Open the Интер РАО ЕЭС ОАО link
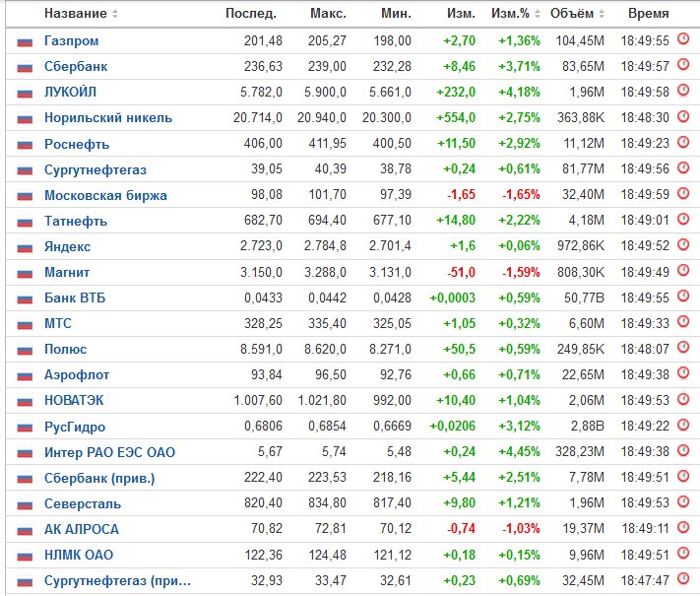Viewport: 700px width, 596px height. pos(109,452)
